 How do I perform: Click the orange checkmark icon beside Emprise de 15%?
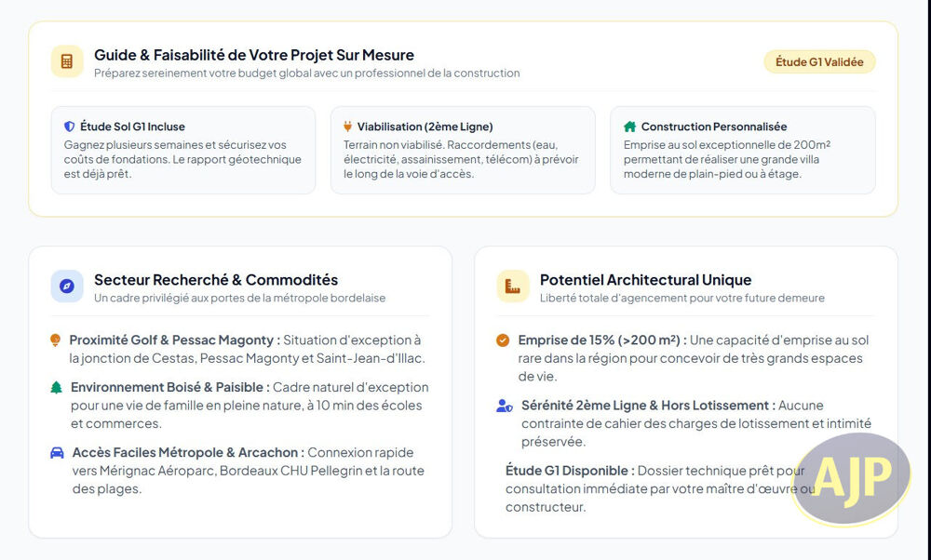[503, 340]
